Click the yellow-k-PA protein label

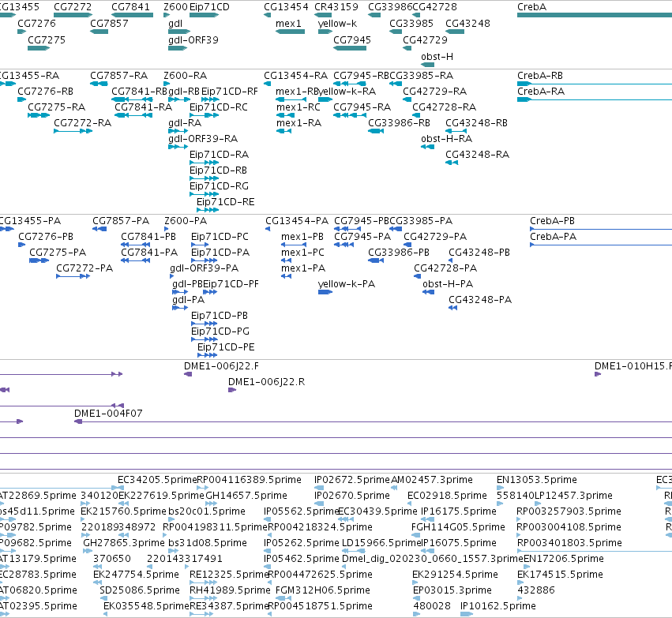coord(347,284)
